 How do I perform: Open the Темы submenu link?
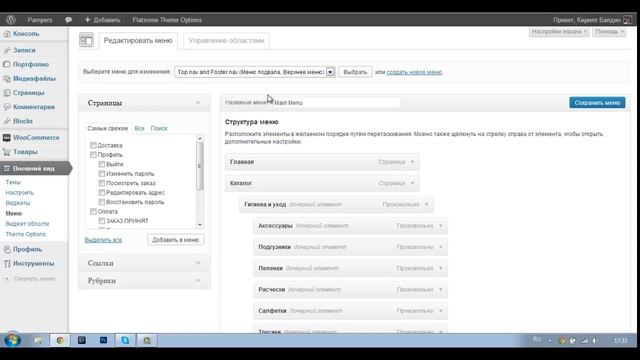point(13,182)
